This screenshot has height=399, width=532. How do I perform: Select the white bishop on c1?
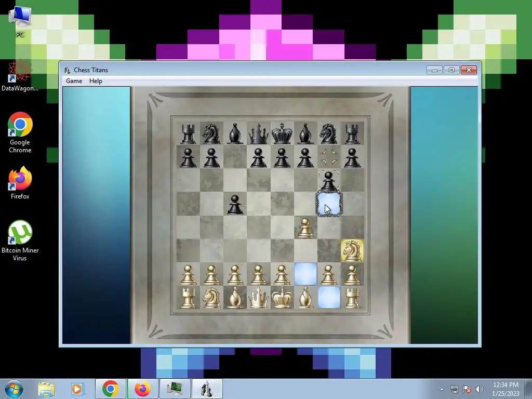tap(235, 298)
